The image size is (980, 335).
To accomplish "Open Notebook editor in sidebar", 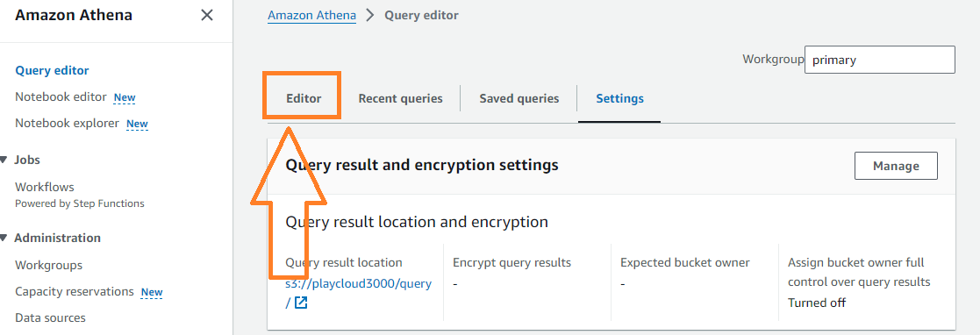I will [61, 96].
